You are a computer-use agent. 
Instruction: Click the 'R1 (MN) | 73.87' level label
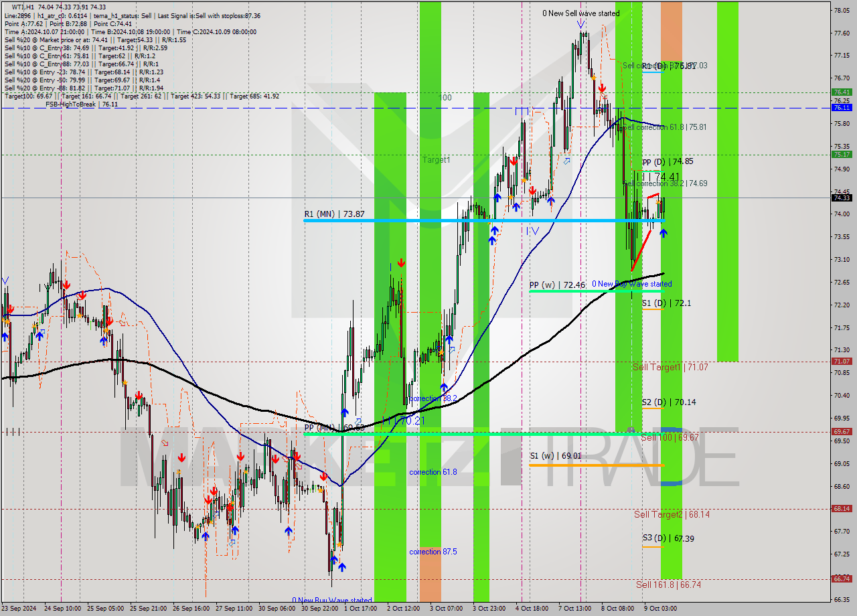(x=334, y=214)
